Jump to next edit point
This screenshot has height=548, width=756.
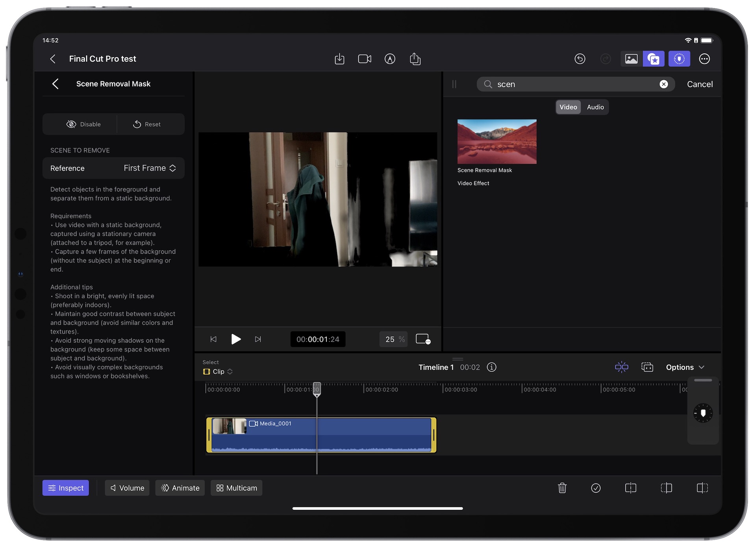pos(258,339)
